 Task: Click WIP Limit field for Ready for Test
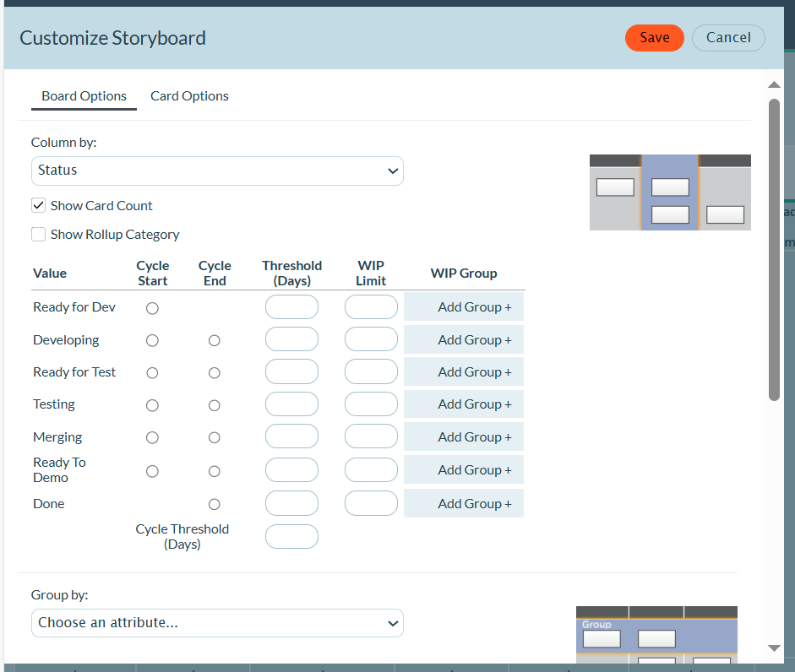(x=371, y=371)
